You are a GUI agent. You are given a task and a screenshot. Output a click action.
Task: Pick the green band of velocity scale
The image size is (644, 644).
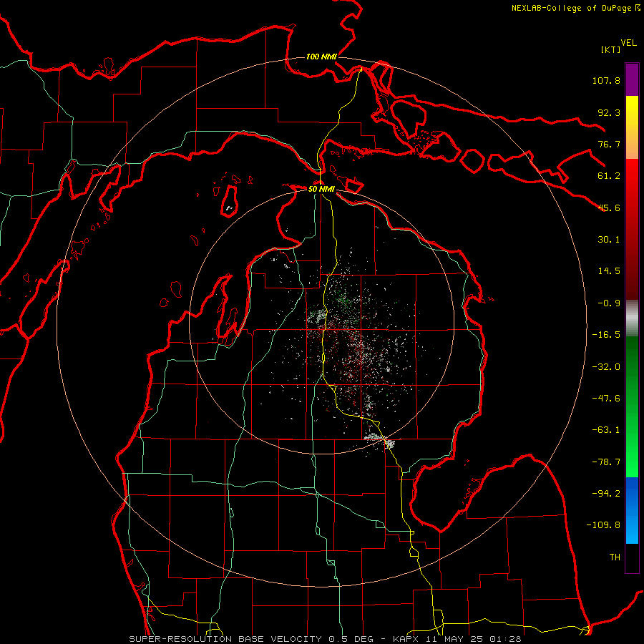click(632, 406)
